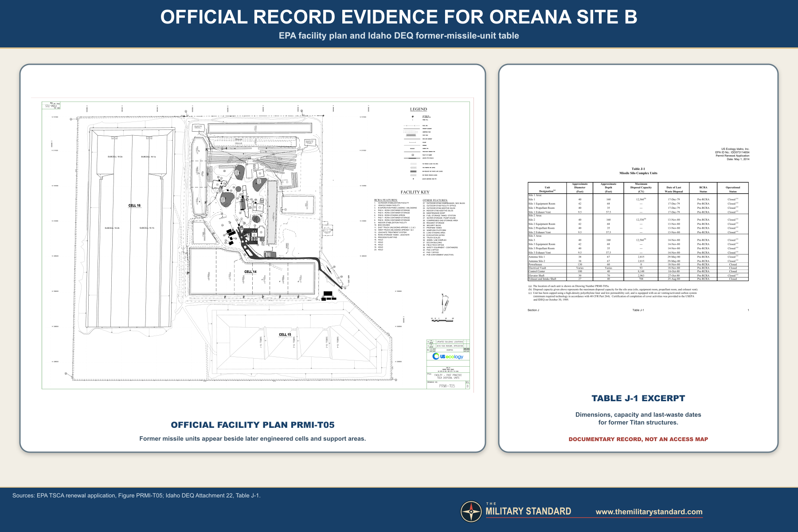Click the "SUBCELL 16-2a" label on the plan
Image resolution: width=798 pixels, height=532 pixels.
[x=115, y=157]
